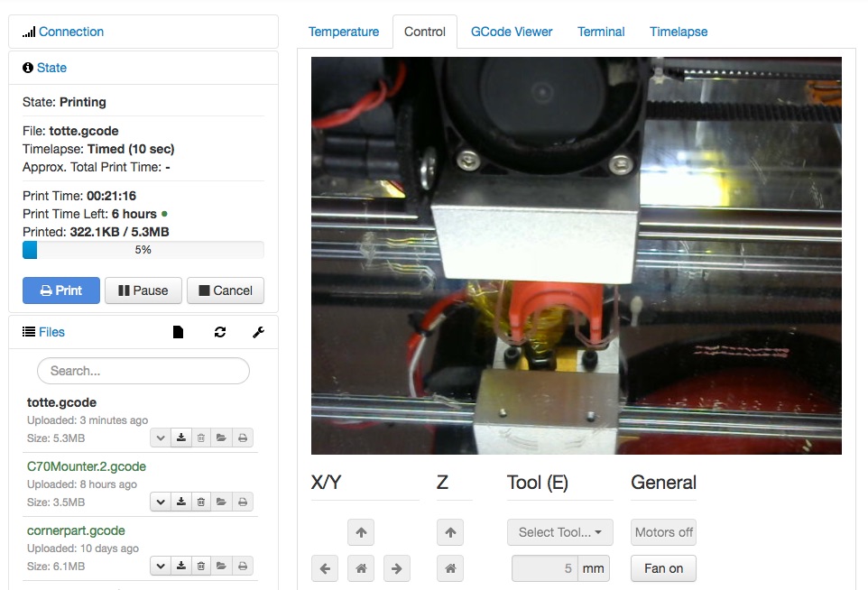Cancel the current print job

[x=226, y=290]
